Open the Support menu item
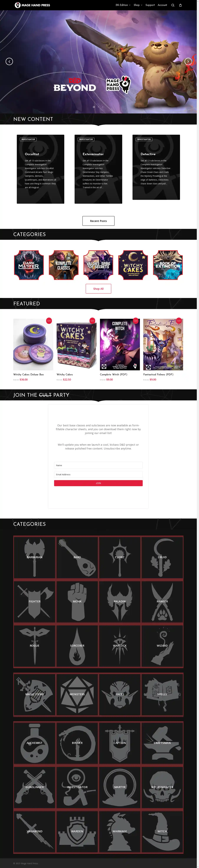The width and height of the screenshot is (199, 868). pos(150,5)
